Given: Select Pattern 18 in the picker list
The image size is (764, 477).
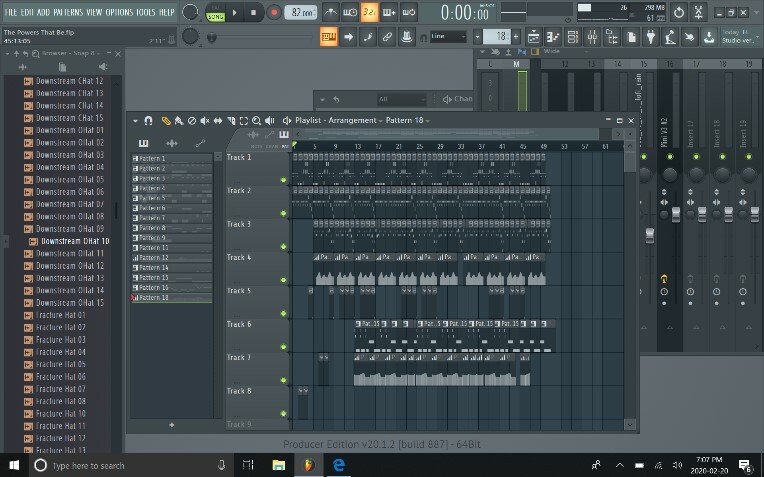Looking at the screenshot, I should tap(172, 298).
